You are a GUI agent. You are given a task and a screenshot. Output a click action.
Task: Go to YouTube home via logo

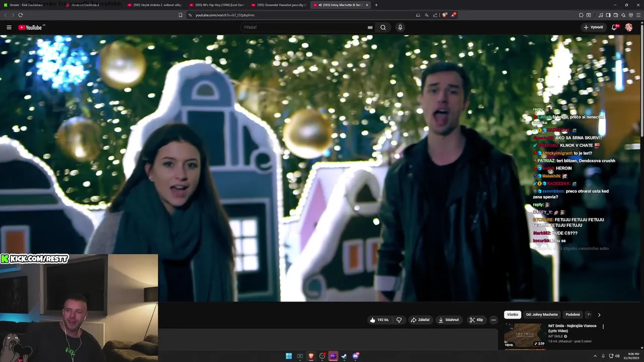[x=31, y=27]
